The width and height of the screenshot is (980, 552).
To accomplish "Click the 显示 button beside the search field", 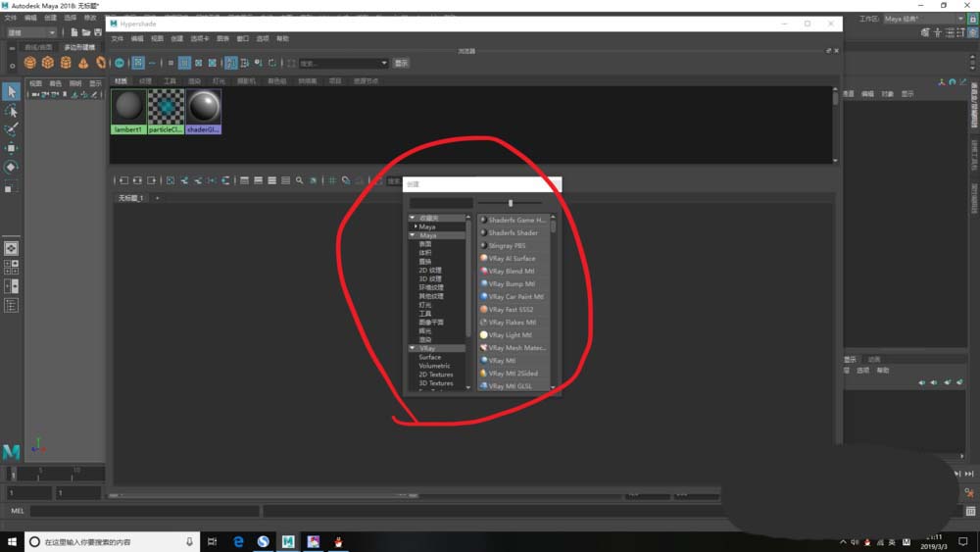I will click(401, 63).
